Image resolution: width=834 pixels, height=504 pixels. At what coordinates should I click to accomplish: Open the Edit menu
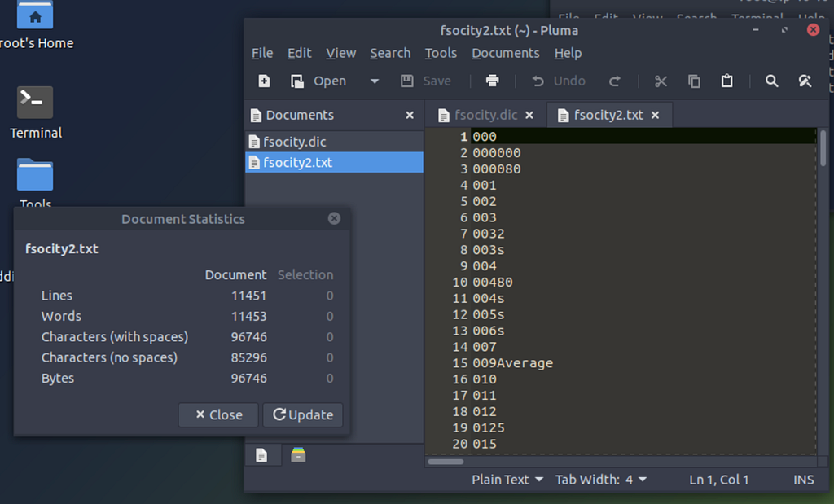coord(300,53)
